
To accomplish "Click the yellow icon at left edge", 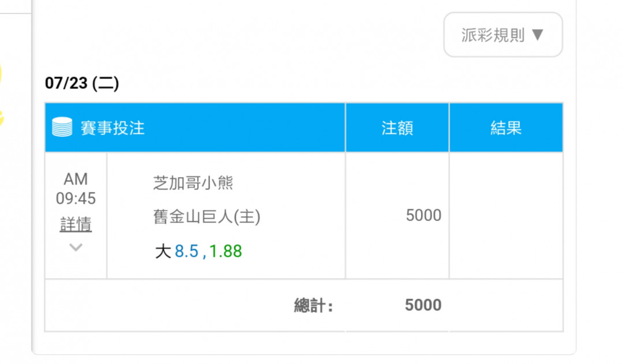I will 1,95.
